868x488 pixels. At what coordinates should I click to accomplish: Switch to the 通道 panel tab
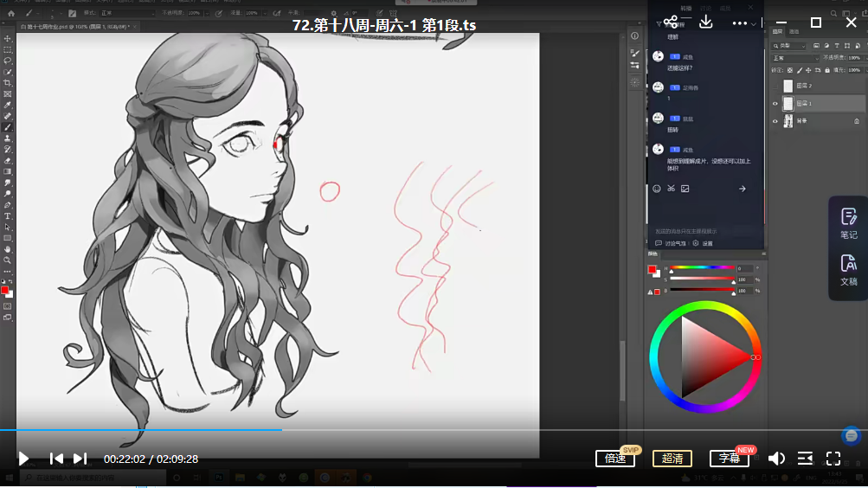point(794,31)
